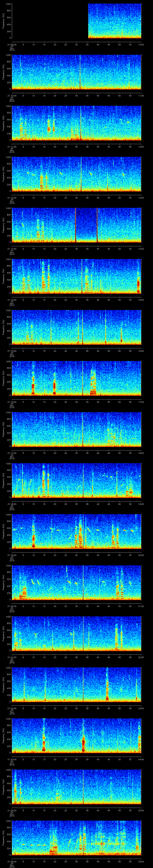Click the 21:00 end time label
Image resolution: width=153 pixels, height=868 pixels.
[x=141, y=606]
